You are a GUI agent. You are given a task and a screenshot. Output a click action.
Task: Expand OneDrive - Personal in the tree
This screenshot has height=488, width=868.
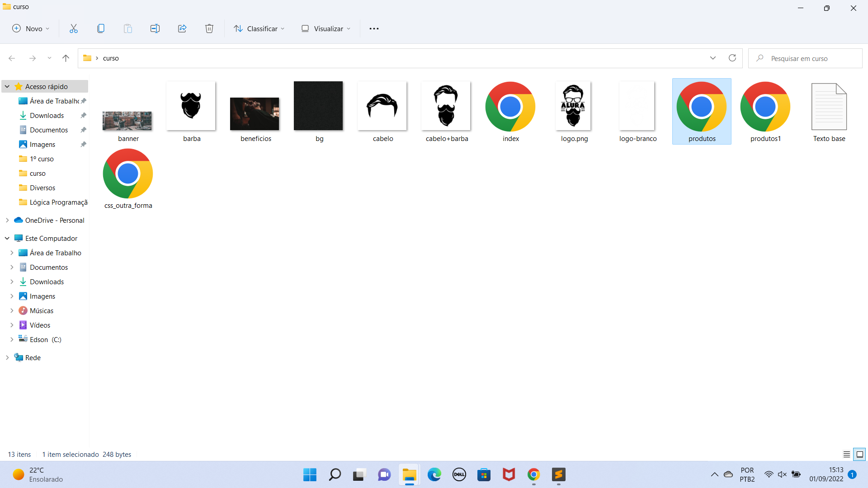pos(7,220)
